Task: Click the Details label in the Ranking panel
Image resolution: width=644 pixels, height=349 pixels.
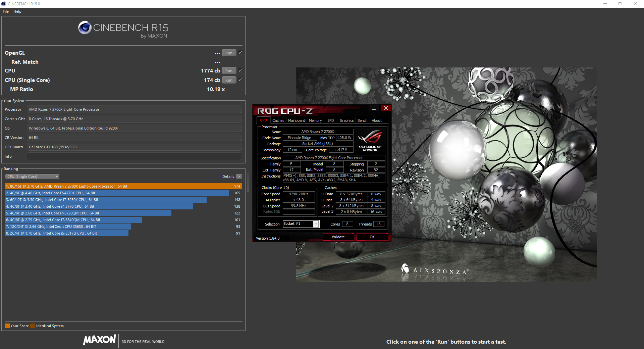Action: point(228,177)
